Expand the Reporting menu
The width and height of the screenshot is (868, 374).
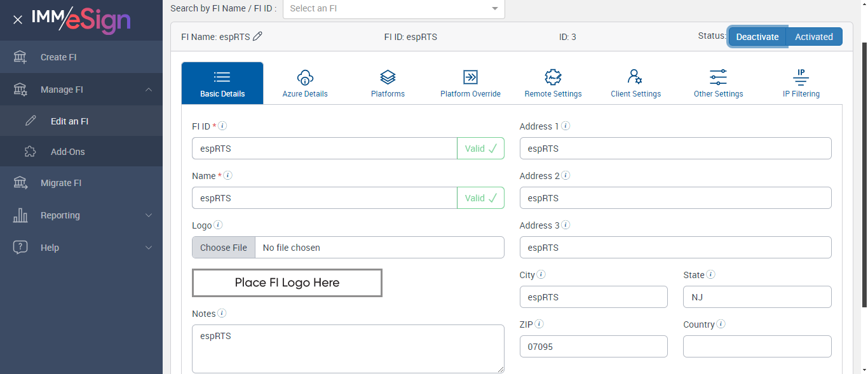click(149, 215)
